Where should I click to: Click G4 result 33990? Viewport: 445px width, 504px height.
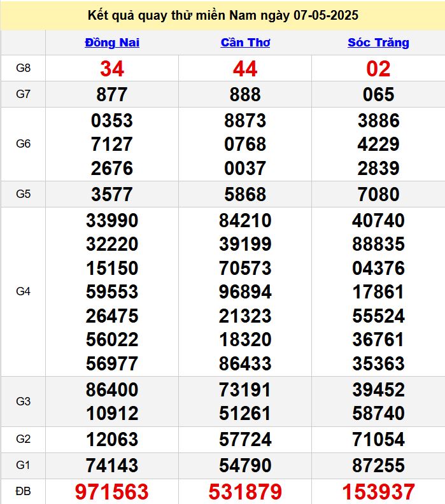pos(112,220)
